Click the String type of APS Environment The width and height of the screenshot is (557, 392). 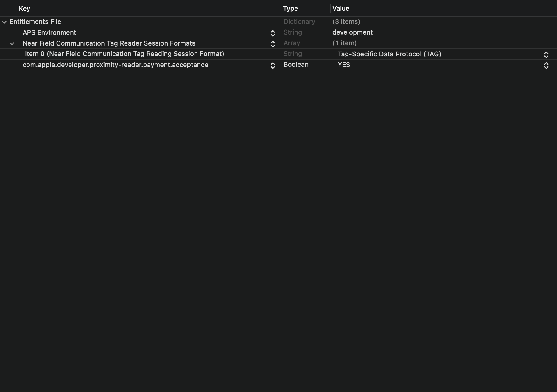[292, 32]
